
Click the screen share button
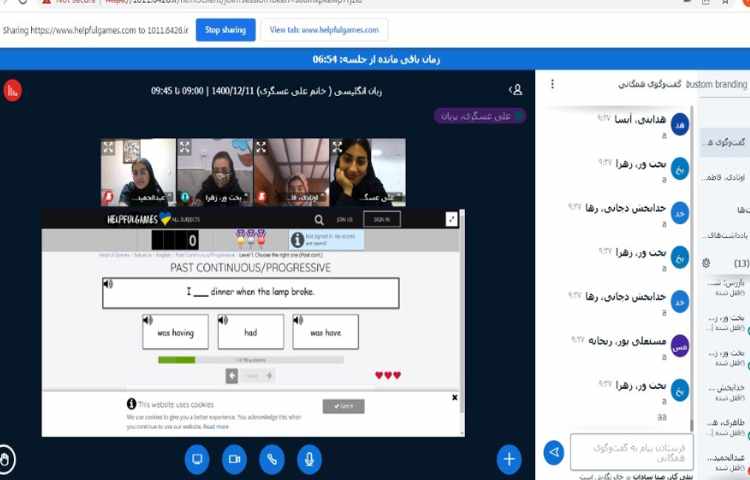pyautogui.click(x=197, y=459)
